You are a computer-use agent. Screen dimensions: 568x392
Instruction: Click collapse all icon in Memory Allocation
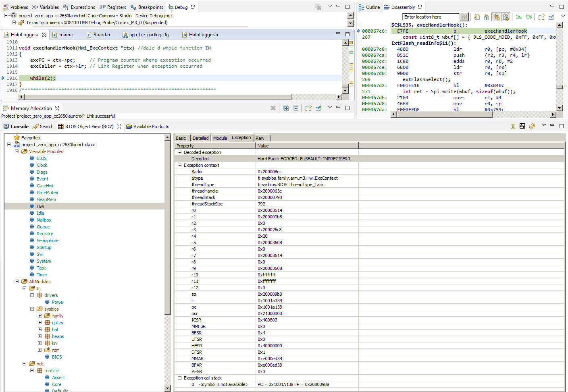point(295,108)
